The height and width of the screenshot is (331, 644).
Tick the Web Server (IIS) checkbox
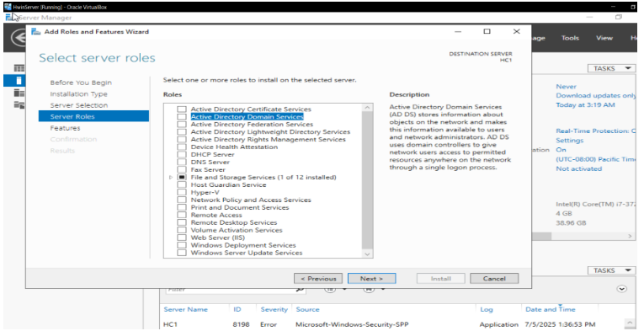182,238
